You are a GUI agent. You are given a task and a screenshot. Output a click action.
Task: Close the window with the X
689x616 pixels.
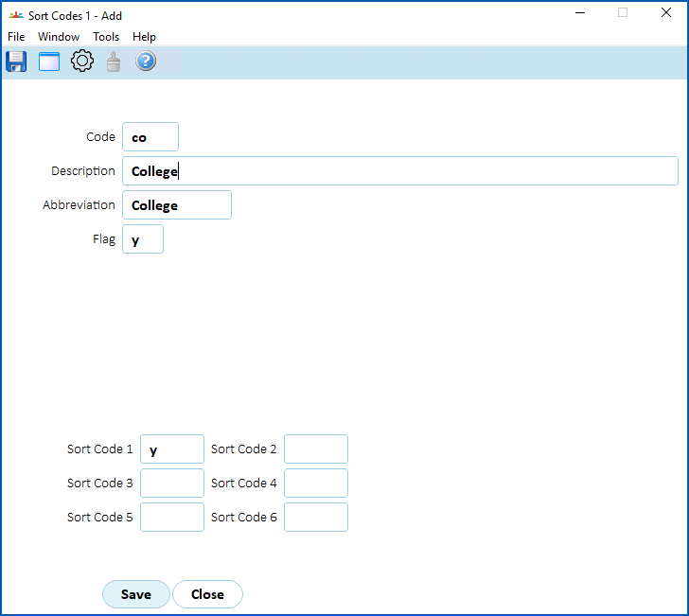pyautogui.click(x=666, y=12)
